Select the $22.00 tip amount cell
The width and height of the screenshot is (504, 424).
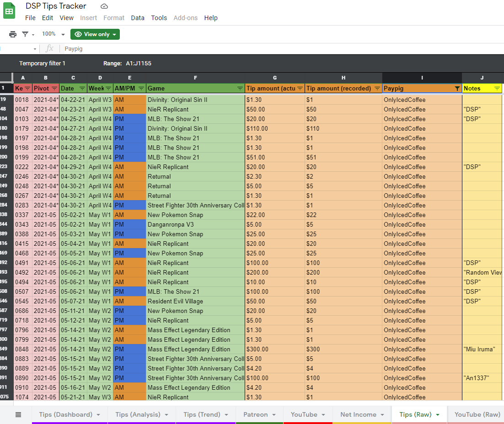(x=275, y=215)
